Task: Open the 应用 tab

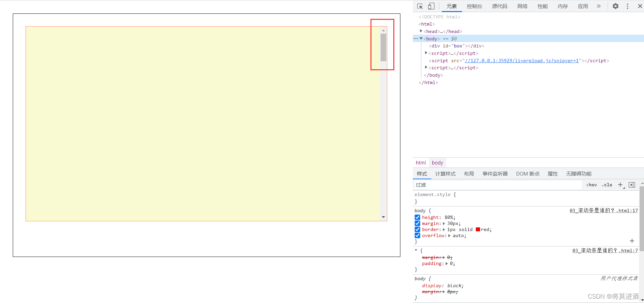Action: point(583,6)
